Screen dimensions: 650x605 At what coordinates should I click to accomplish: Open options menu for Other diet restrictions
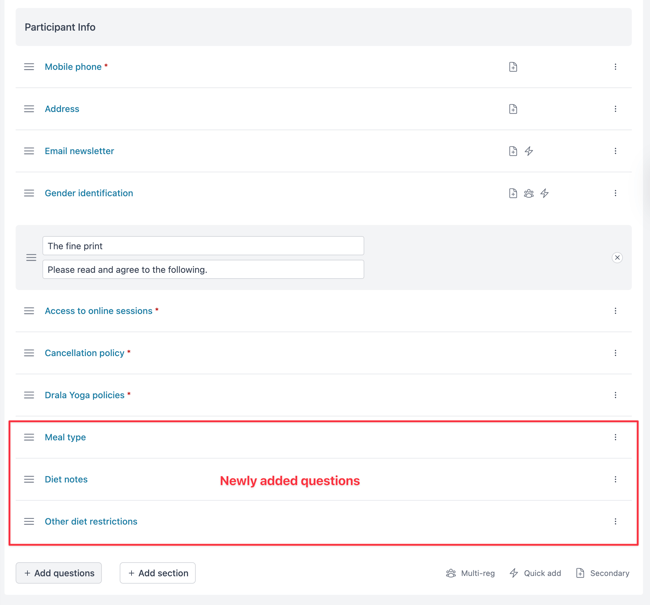click(615, 521)
